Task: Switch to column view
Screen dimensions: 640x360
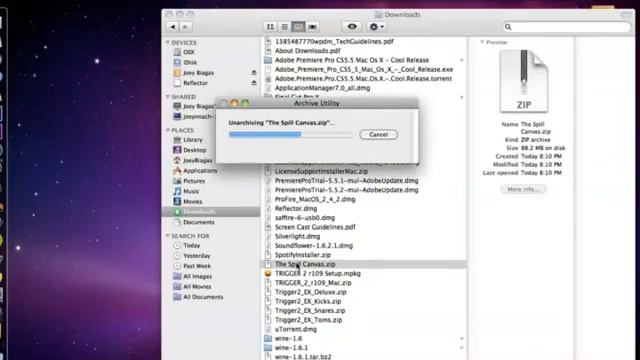Action: point(298,27)
